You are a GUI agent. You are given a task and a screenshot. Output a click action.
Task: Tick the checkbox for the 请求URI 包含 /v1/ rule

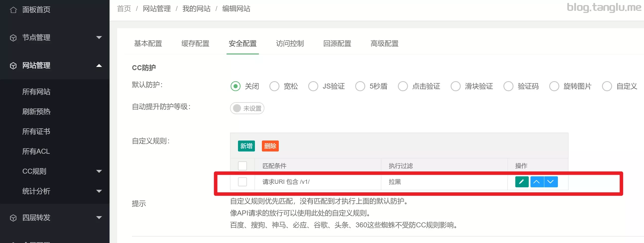click(242, 182)
